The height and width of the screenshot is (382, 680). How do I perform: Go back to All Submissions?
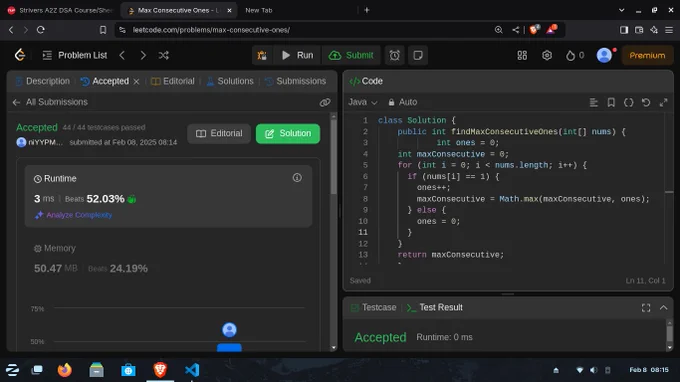point(50,102)
